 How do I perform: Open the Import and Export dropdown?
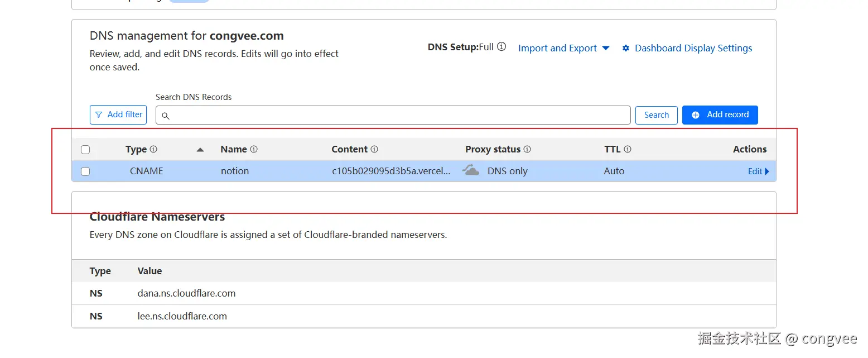coord(563,48)
